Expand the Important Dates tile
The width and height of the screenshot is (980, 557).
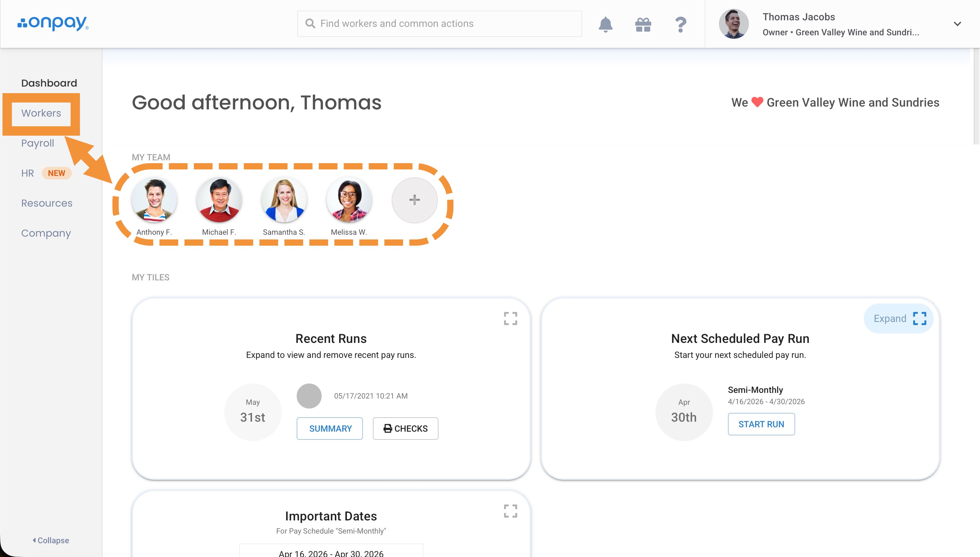pos(510,511)
